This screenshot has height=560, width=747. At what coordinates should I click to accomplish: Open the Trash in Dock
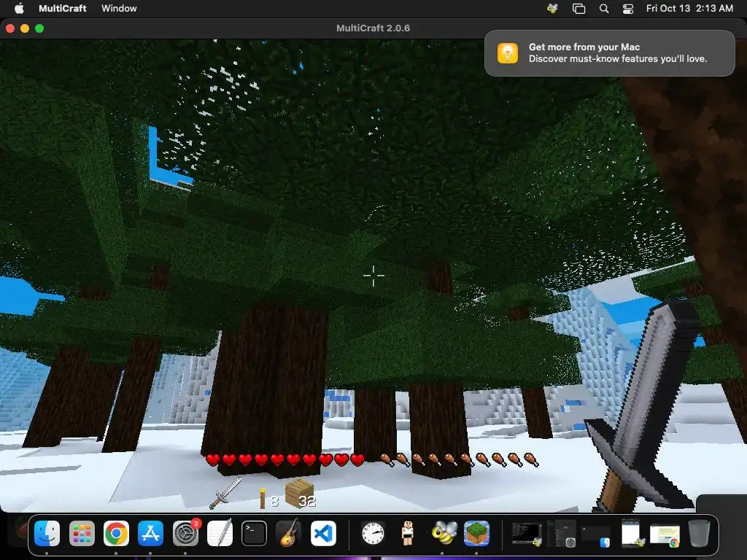700,533
